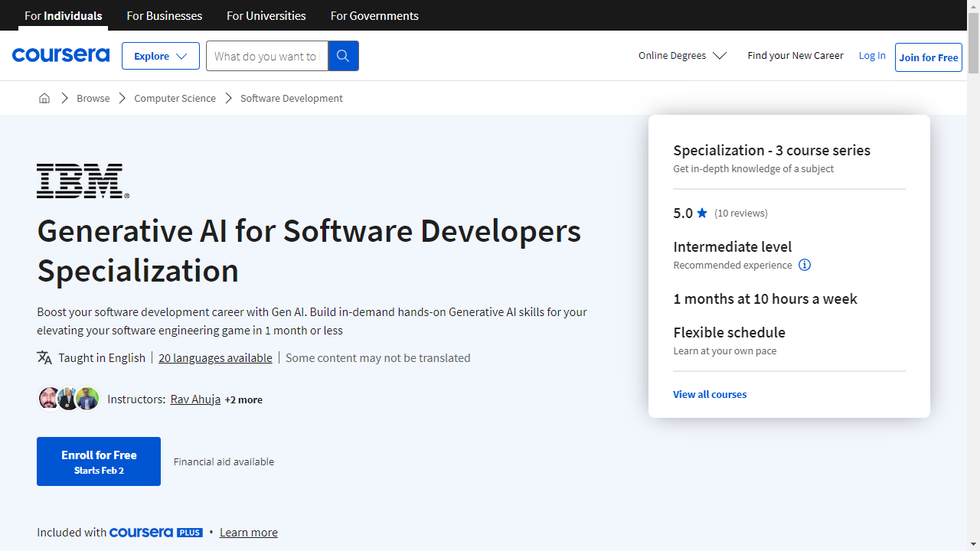Open instructor Rav Ahuja's profile

click(x=195, y=399)
